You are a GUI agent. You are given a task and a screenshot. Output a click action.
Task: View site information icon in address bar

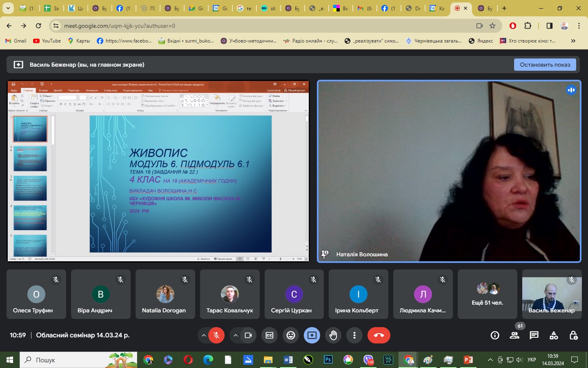coord(56,26)
